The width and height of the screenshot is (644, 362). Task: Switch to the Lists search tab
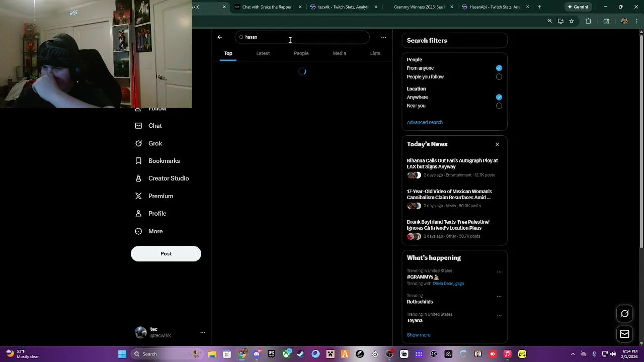tap(375, 53)
